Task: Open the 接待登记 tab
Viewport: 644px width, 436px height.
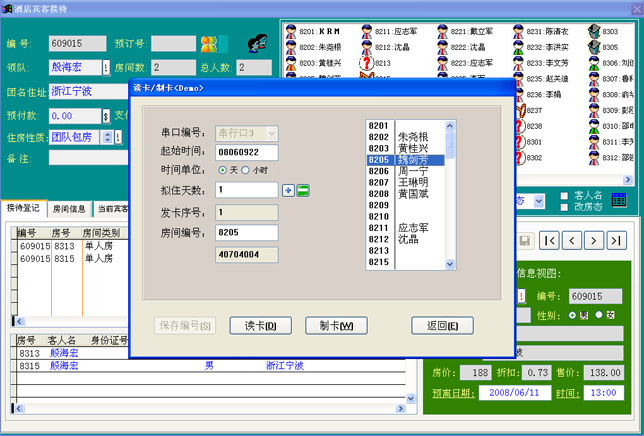Action: (x=22, y=209)
